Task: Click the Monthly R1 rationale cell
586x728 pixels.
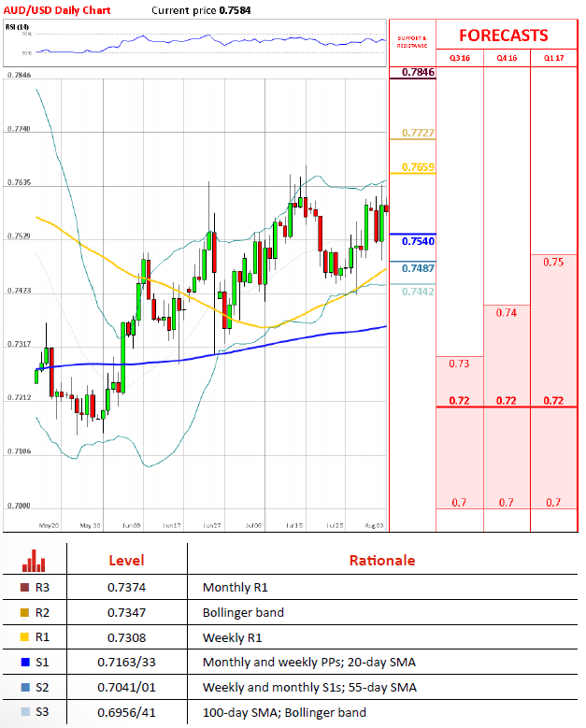Action: point(236,587)
